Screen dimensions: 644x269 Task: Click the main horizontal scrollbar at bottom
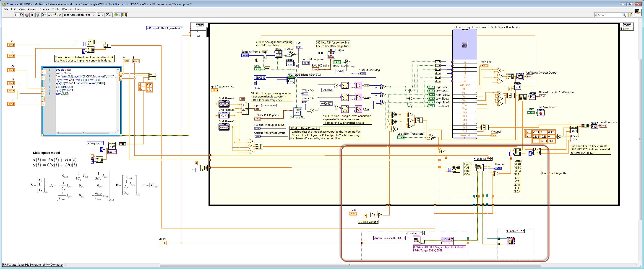click(x=350, y=265)
